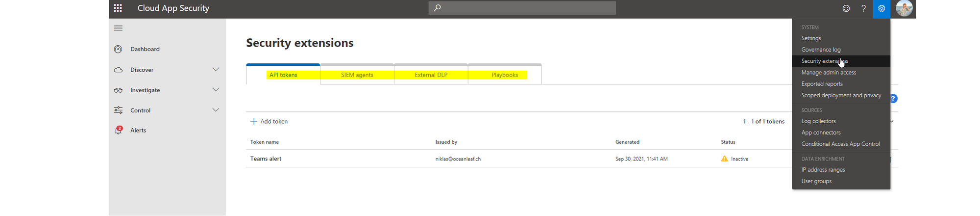Image resolution: width=980 pixels, height=216 pixels.
Task: Click the search magnifier icon
Action: pyautogui.click(x=438, y=8)
